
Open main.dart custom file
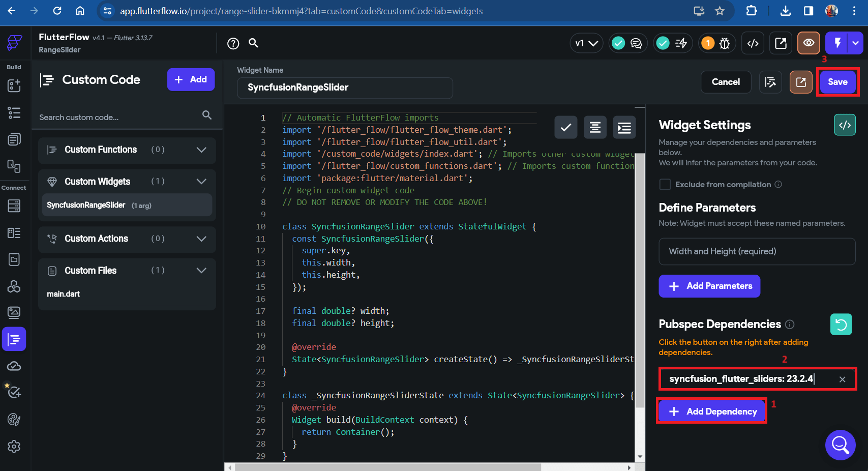64,294
